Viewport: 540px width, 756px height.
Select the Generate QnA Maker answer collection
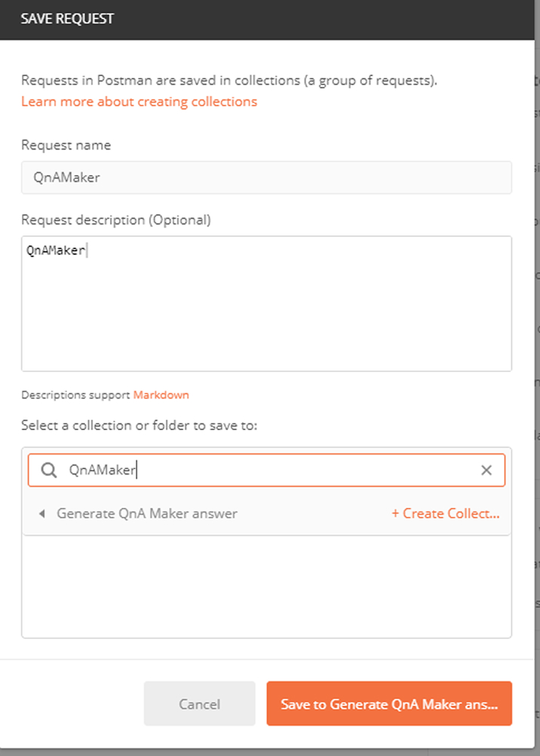point(147,514)
